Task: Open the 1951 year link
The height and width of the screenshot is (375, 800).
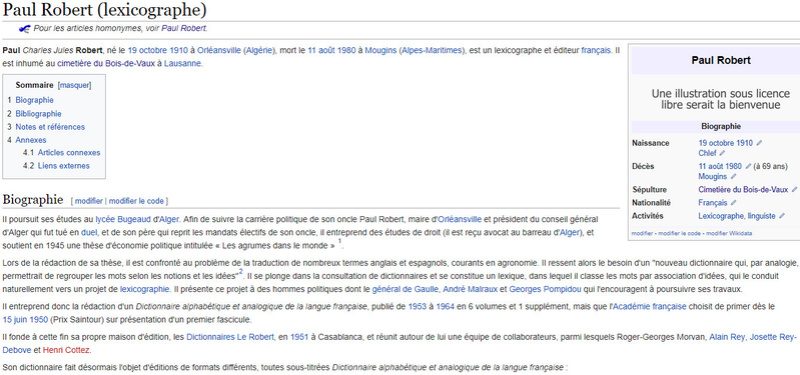Action: [x=299, y=337]
